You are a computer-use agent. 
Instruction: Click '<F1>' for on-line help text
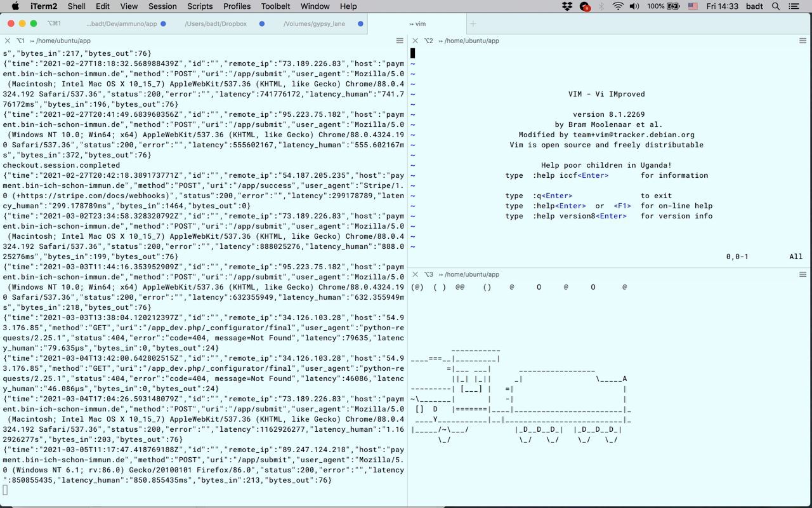(x=622, y=206)
